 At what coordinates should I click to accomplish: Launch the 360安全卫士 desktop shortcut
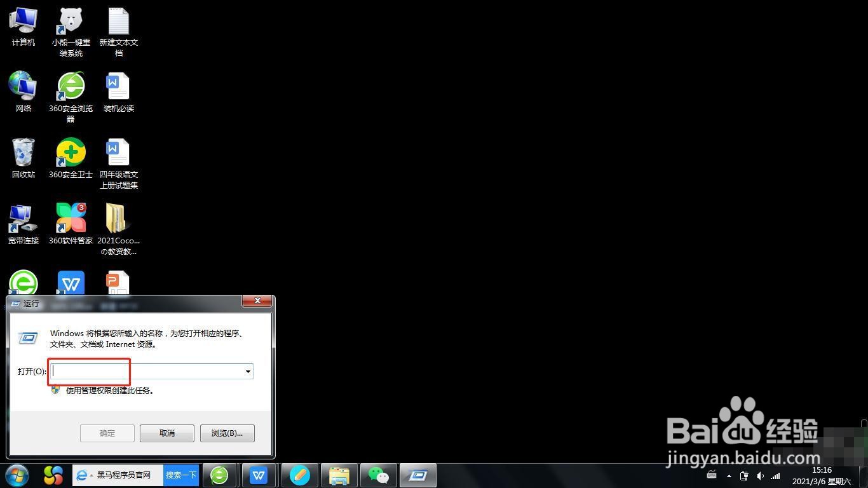tap(71, 158)
